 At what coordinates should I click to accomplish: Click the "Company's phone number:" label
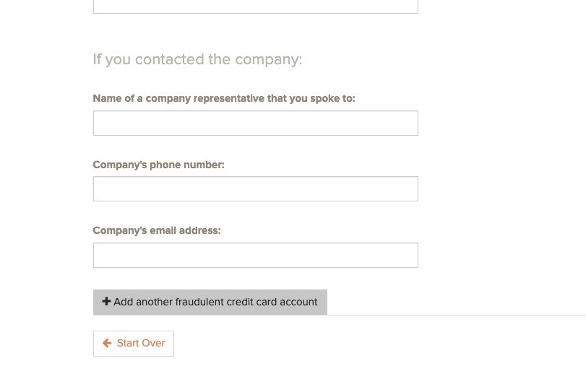pos(158,165)
